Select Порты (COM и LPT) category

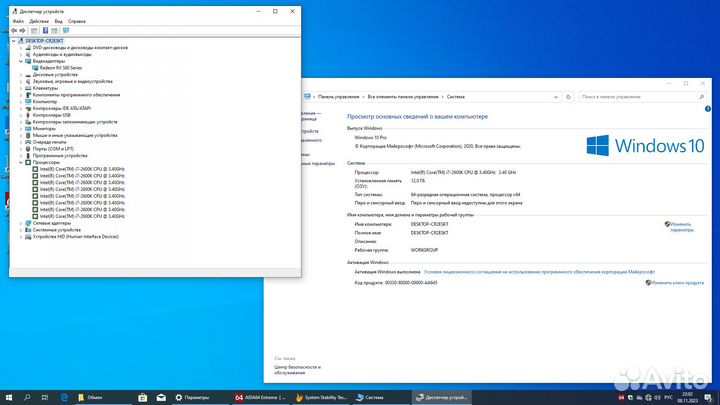(53, 149)
